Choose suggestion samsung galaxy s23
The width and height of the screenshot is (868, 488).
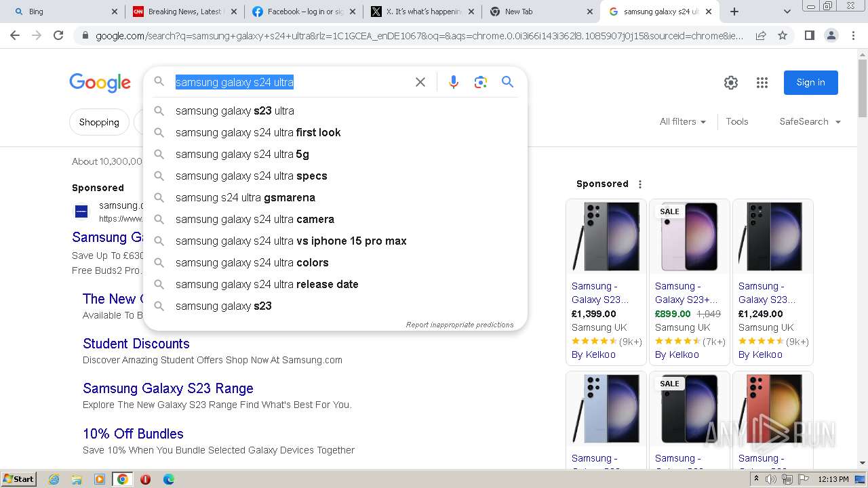pyautogui.click(x=335, y=306)
